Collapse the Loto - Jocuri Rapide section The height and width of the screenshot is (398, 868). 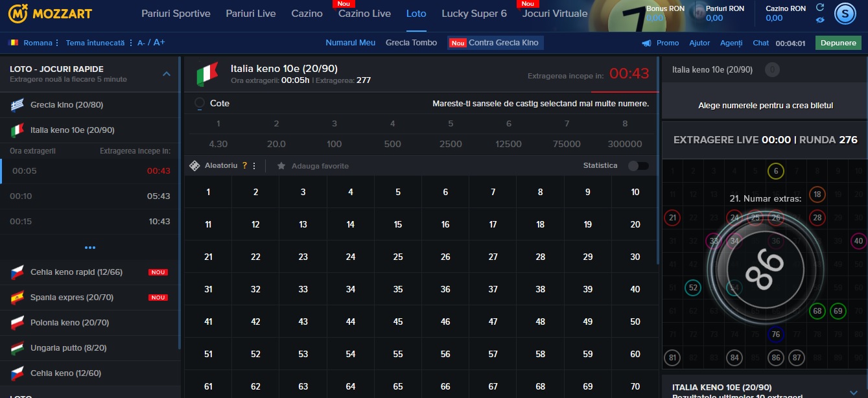167,74
